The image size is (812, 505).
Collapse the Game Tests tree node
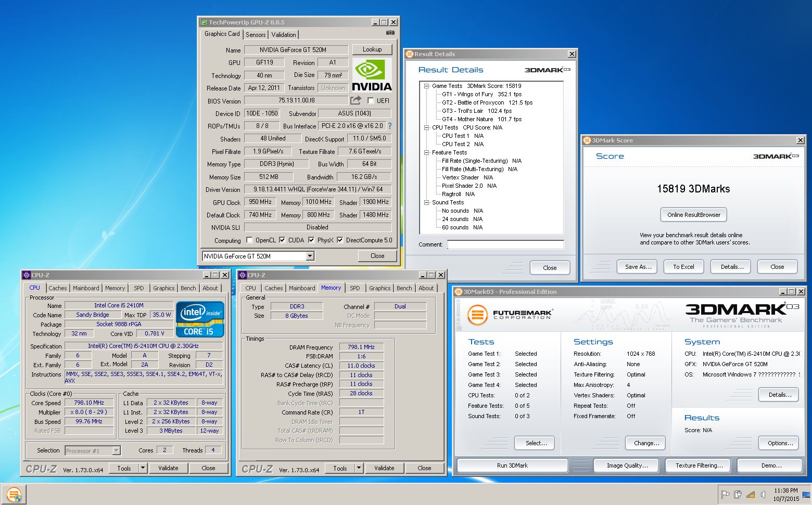coord(426,86)
